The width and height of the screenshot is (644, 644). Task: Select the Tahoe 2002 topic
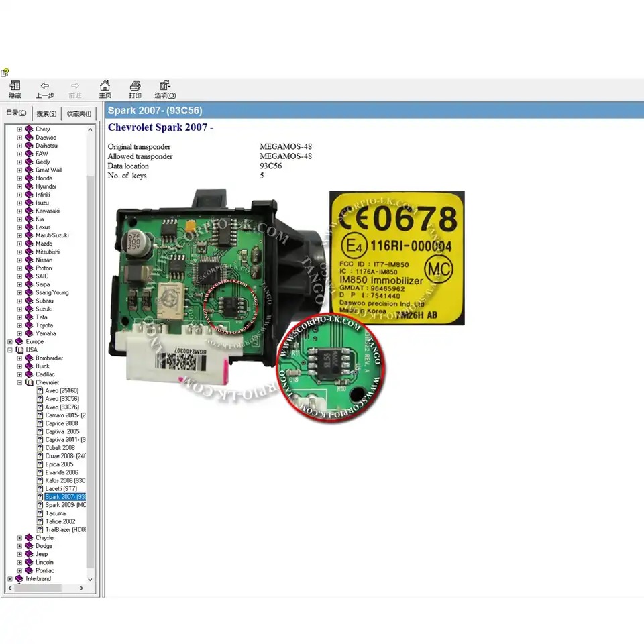pos(60,521)
